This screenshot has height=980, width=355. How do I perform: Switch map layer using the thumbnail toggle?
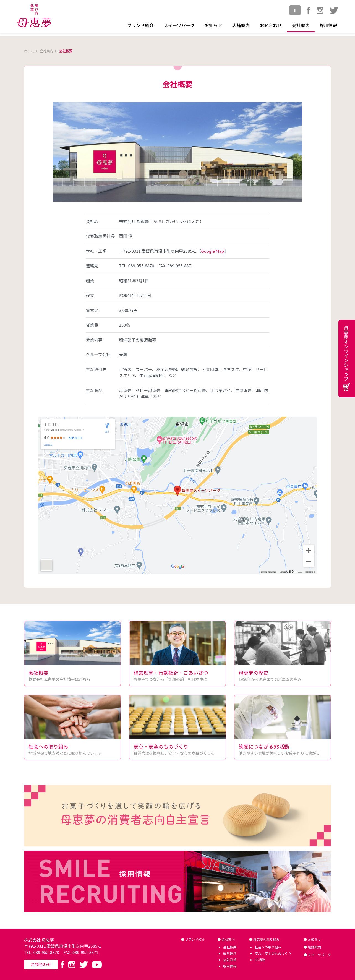tap(46, 565)
